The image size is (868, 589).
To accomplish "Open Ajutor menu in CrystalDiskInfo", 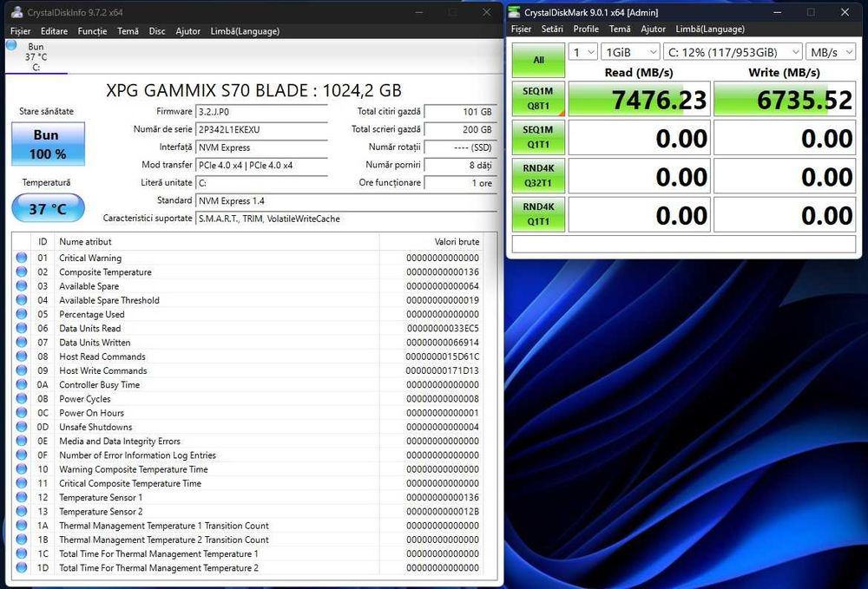I will point(188,31).
